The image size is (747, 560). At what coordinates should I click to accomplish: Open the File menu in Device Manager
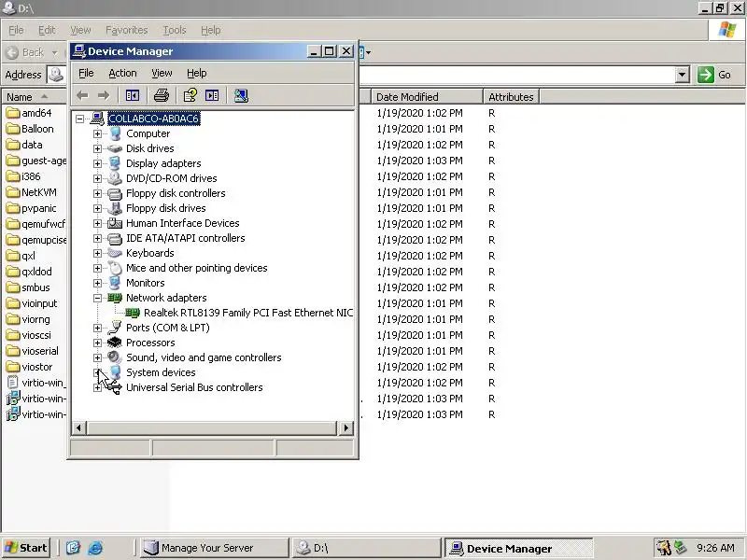point(86,73)
